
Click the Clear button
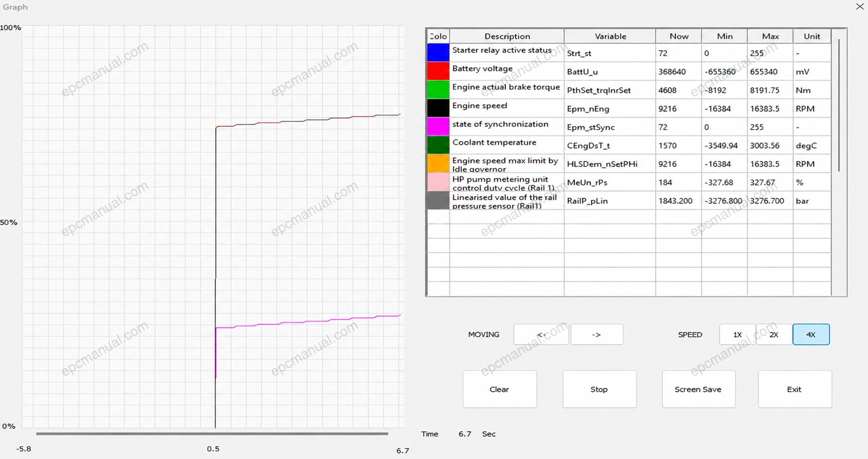(499, 389)
